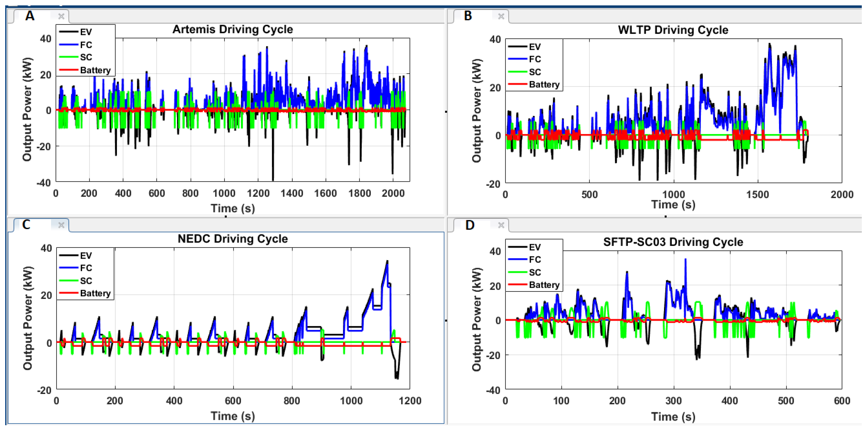Close figure tab C
The width and height of the screenshot is (868, 431).
(61, 225)
